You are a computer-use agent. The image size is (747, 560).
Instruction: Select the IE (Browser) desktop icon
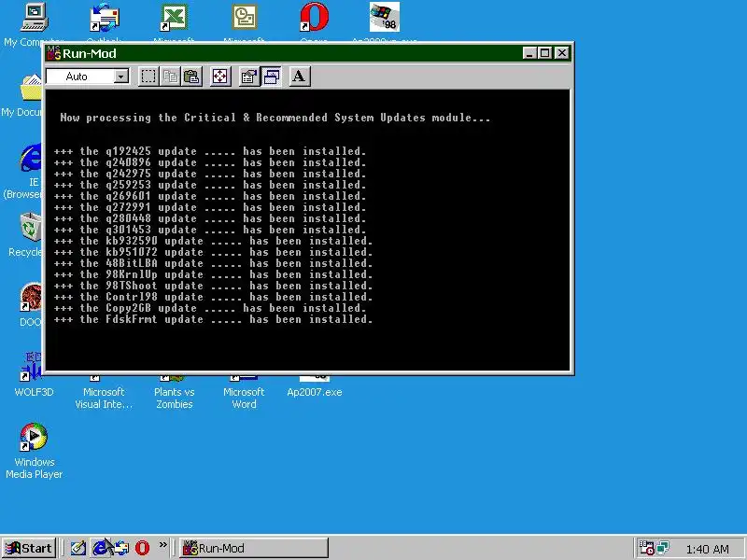tap(32, 158)
